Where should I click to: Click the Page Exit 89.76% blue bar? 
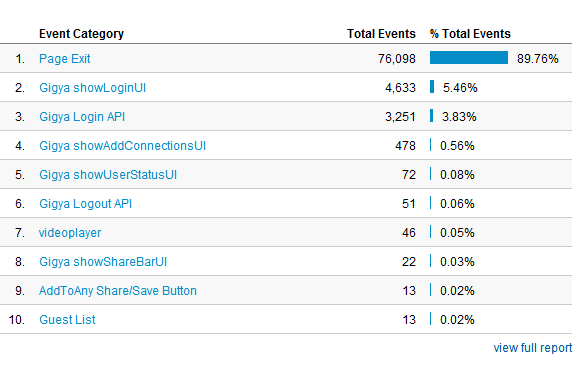[469, 58]
